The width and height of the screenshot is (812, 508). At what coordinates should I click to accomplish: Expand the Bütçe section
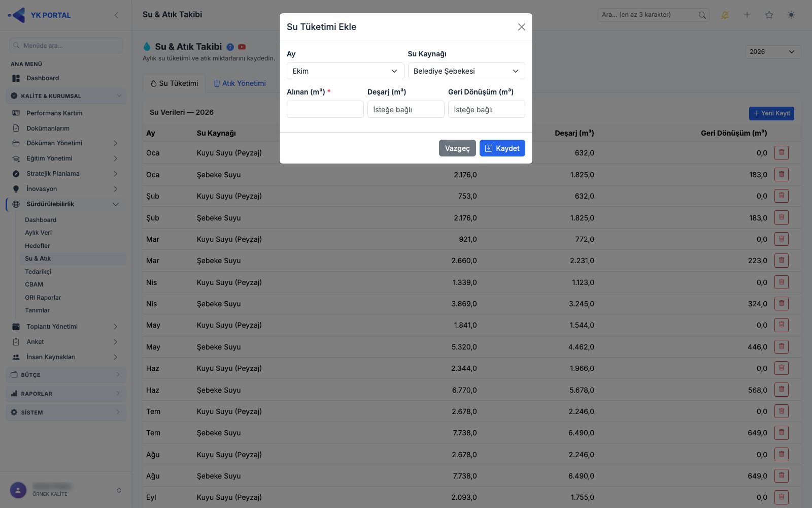[66, 375]
